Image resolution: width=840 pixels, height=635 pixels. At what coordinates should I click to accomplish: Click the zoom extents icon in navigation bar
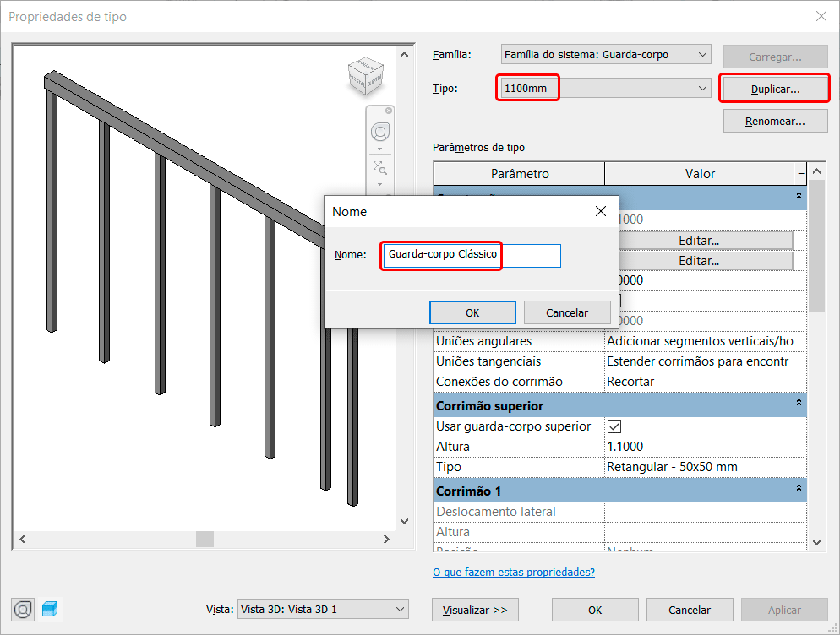[379, 166]
